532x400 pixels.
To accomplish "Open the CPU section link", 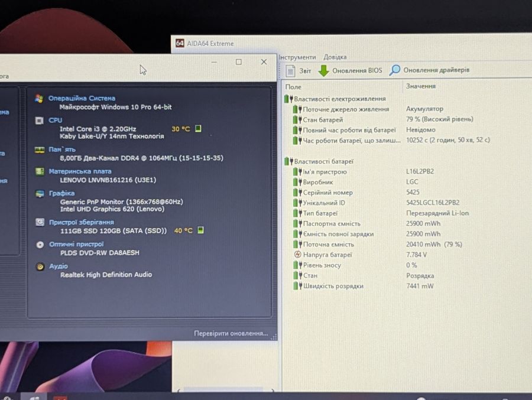I will point(56,120).
